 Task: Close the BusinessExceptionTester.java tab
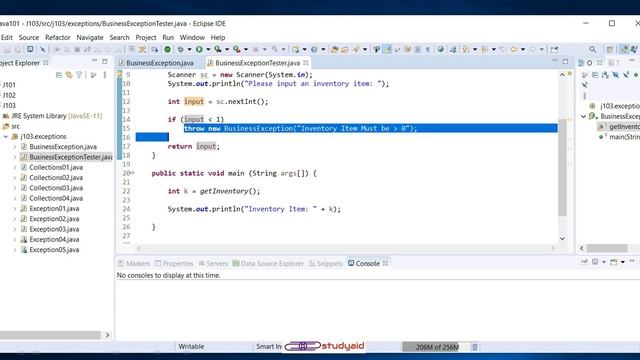(306, 63)
